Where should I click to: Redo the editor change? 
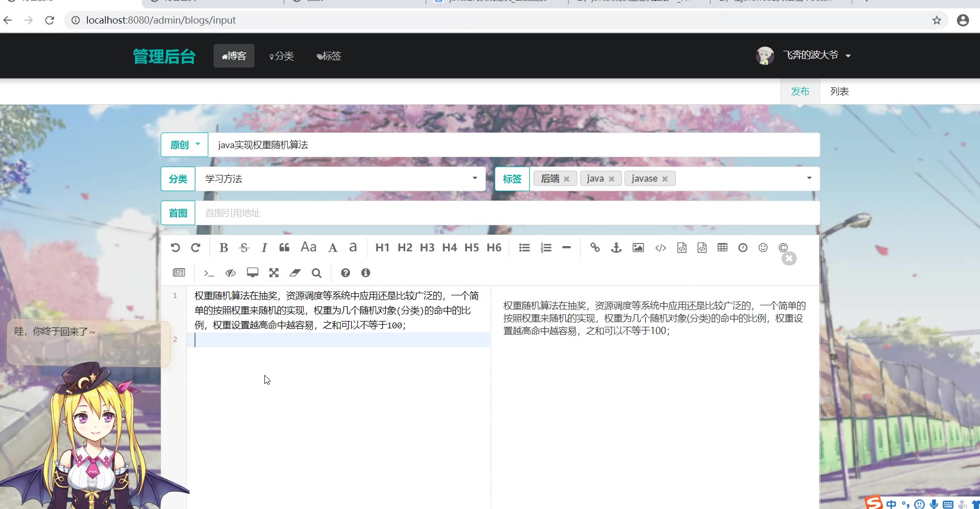click(196, 248)
